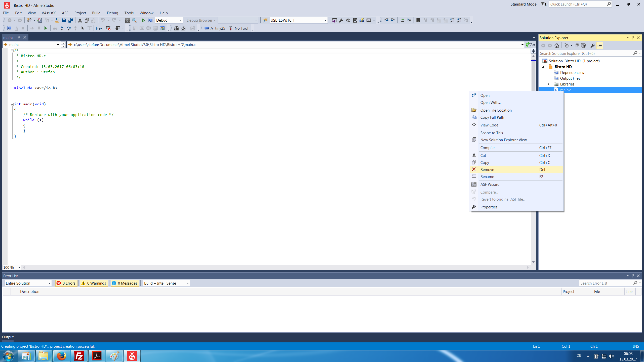Toggle Hex display in the debug toolbar
644x362 pixels.
point(99,28)
